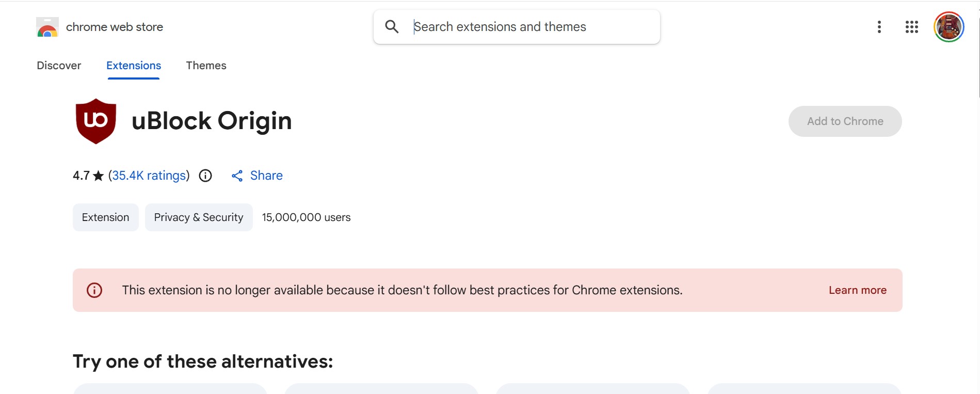980x394 pixels.
Task: Open the 35.4K ratings link
Action: pos(149,176)
